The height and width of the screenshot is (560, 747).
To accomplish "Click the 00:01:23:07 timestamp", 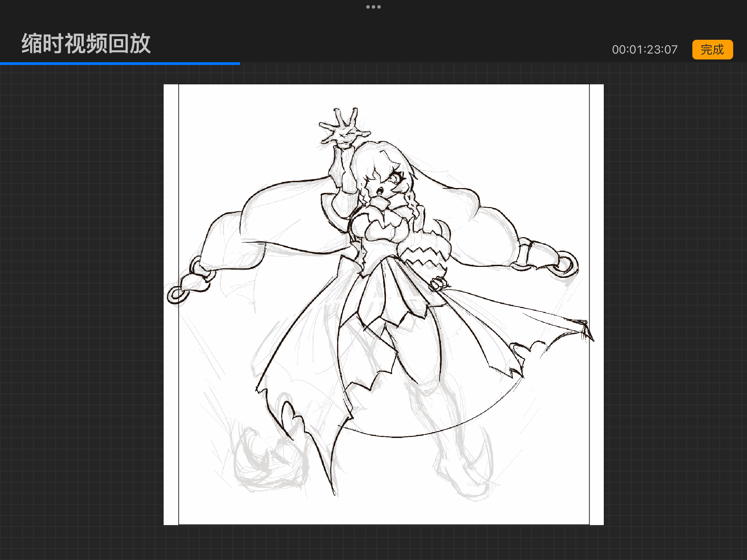I will (x=645, y=50).
